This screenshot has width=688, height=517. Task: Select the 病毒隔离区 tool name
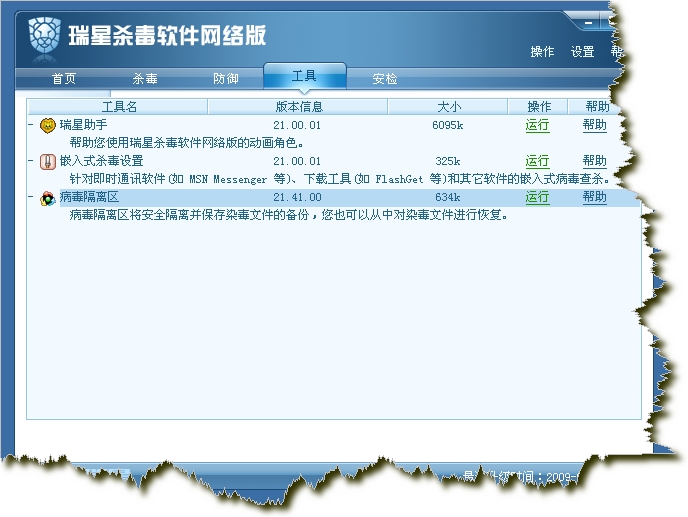click(90, 197)
